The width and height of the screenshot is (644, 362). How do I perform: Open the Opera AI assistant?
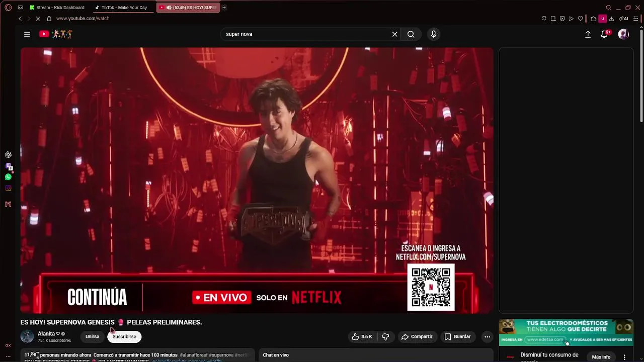pos(624,19)
